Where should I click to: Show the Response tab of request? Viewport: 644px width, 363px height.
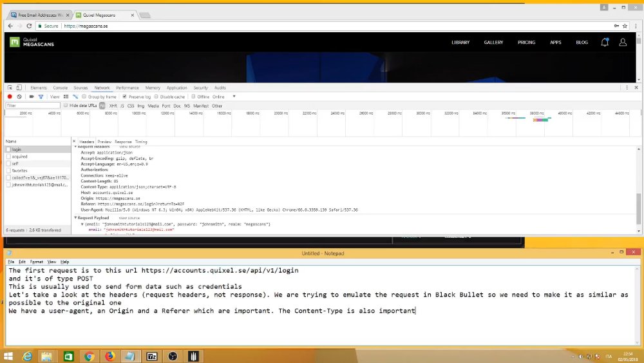tap(123, 142)
